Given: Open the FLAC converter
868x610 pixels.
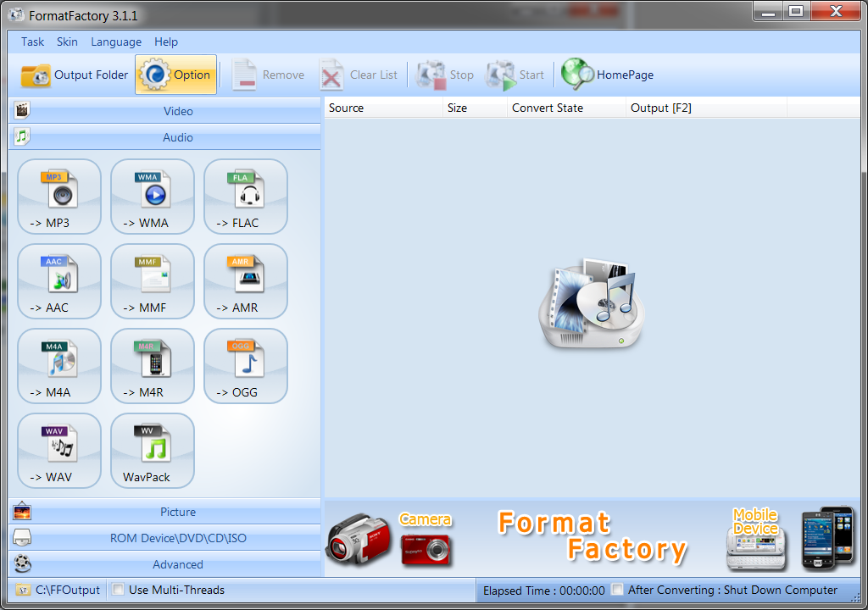Looking at the screenshot, I should click(245, 197).
